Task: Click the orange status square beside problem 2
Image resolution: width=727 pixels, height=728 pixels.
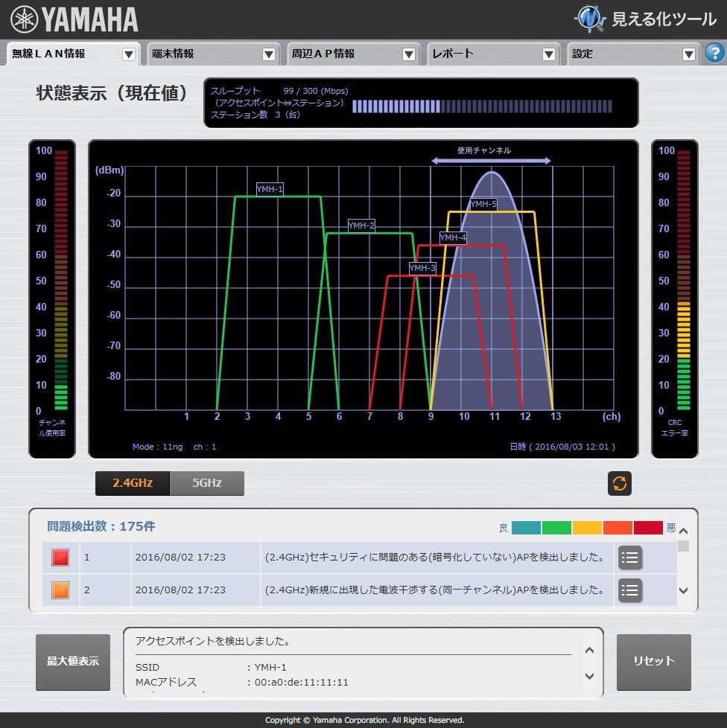Action: point(60,590)
